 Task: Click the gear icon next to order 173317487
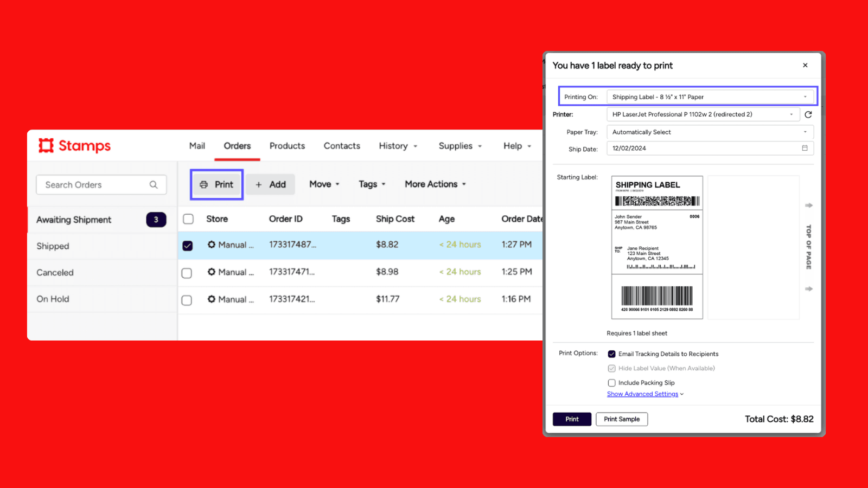pyautogui.click(x=212, y=245)
